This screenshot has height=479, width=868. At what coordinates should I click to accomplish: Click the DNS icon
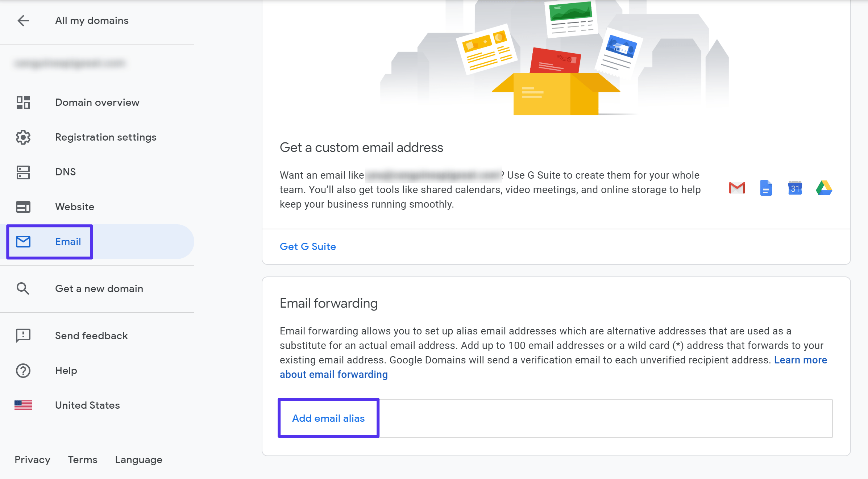point(23,172)
